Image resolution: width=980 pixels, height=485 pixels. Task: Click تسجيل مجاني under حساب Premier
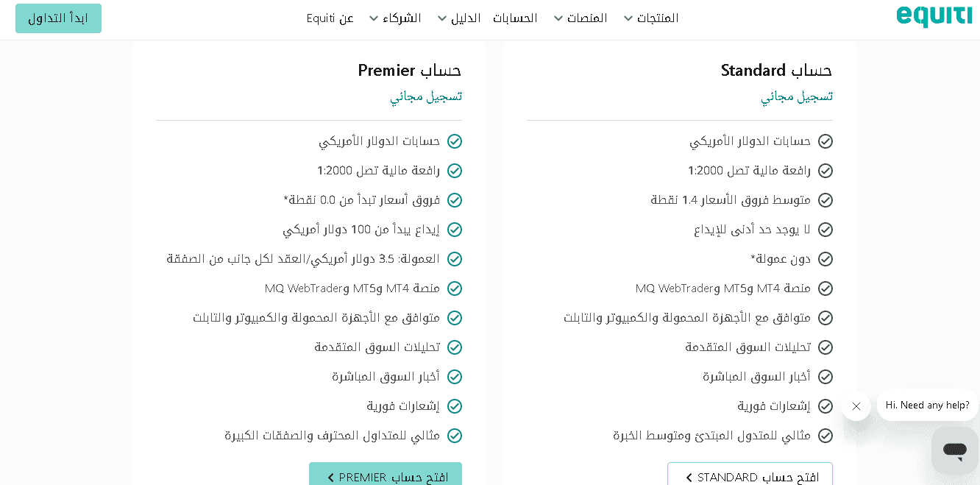[425, 96]
